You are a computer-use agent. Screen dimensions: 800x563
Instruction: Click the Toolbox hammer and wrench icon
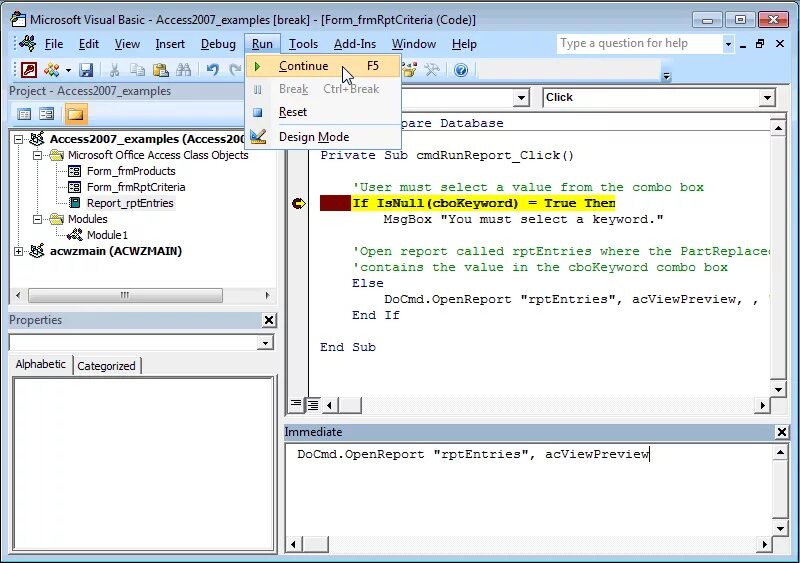click(432, 69)
